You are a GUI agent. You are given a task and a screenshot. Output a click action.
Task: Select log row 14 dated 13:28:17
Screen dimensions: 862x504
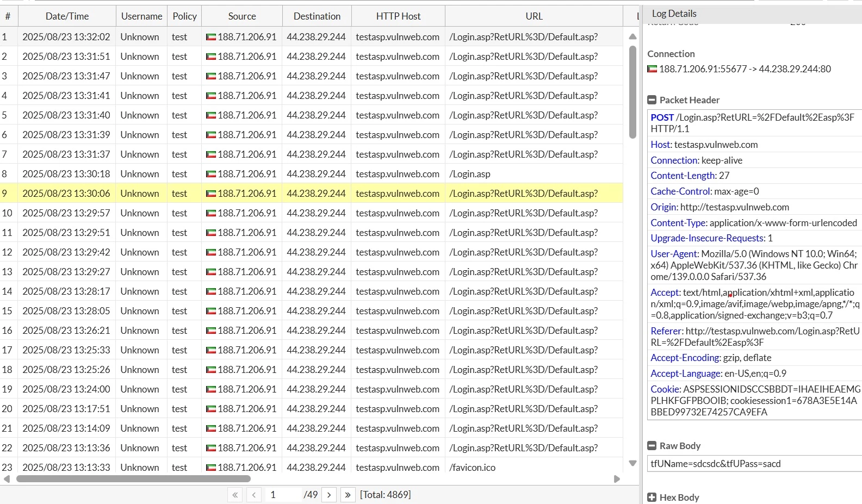pyautogui.click(x=311, y=291)
